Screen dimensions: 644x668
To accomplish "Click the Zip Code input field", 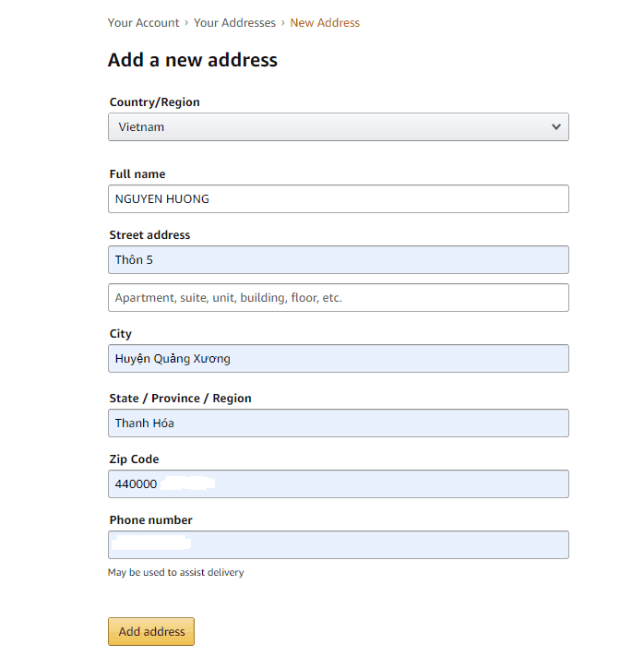I will pyautogui.click(x=338, y=484).
